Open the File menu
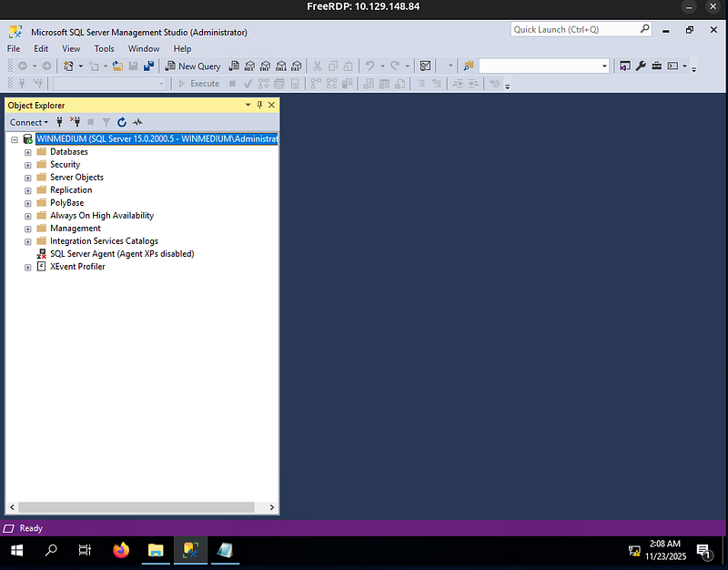 [14, 49]
